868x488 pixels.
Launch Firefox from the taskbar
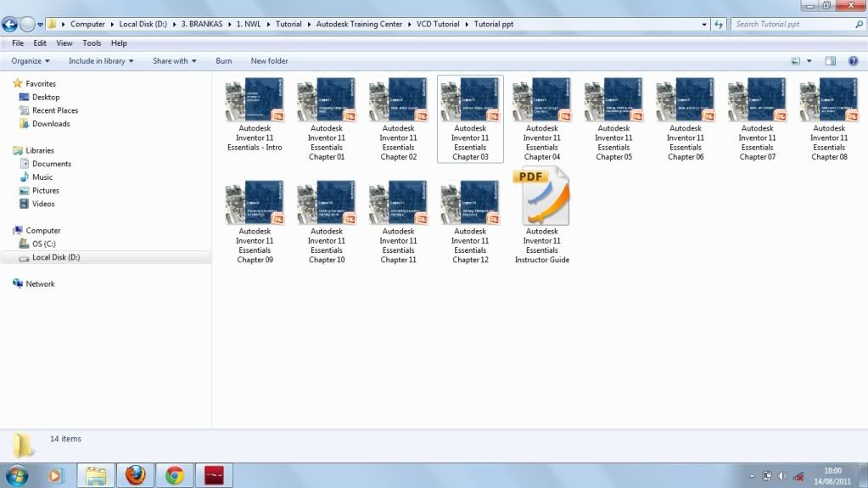tap(135, 475)
